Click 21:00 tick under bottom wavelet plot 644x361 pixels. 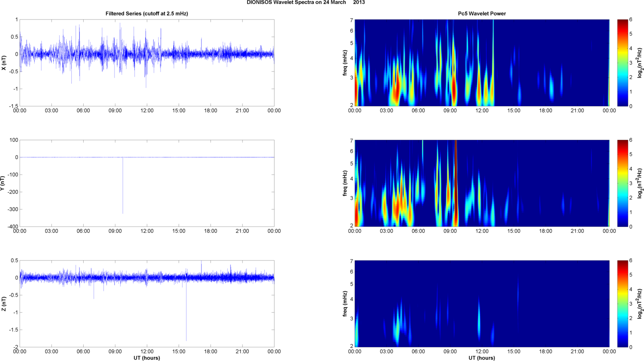pyautogui.click(x=577, y=352)
